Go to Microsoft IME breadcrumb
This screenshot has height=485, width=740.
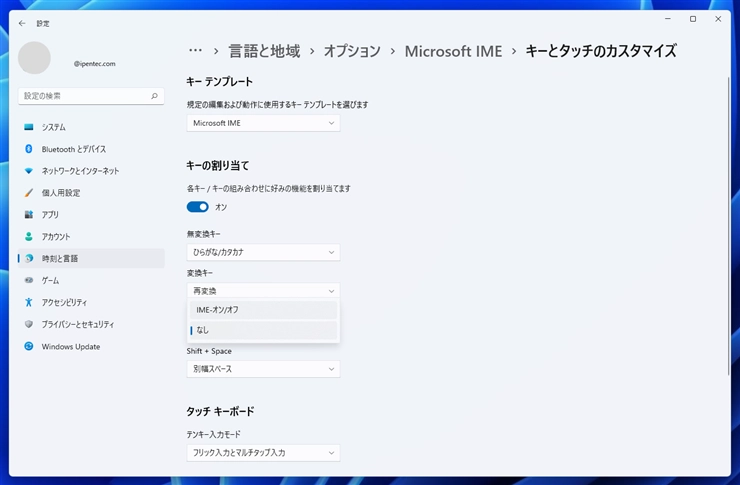453,51
